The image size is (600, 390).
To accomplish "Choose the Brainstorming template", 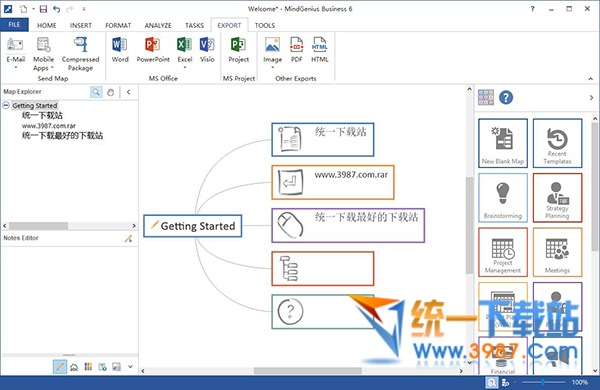I will [503, 198].
